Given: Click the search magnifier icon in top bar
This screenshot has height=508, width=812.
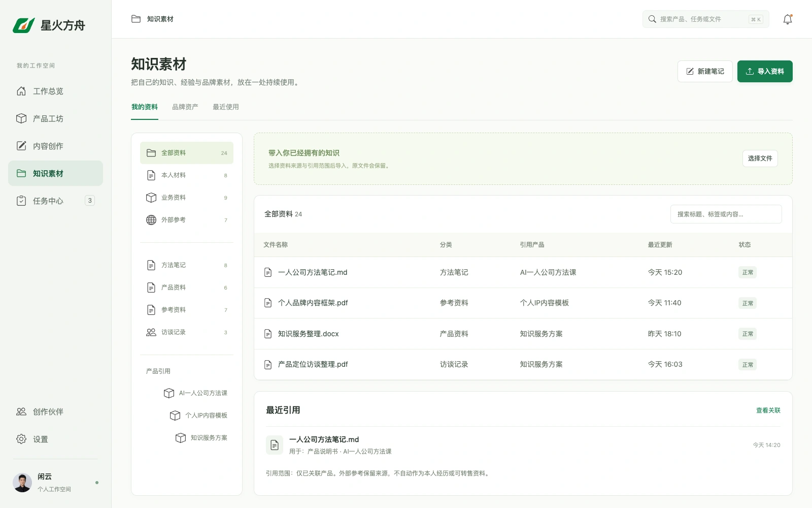Looking at the screenshot, I should click(x=652, y=19).
